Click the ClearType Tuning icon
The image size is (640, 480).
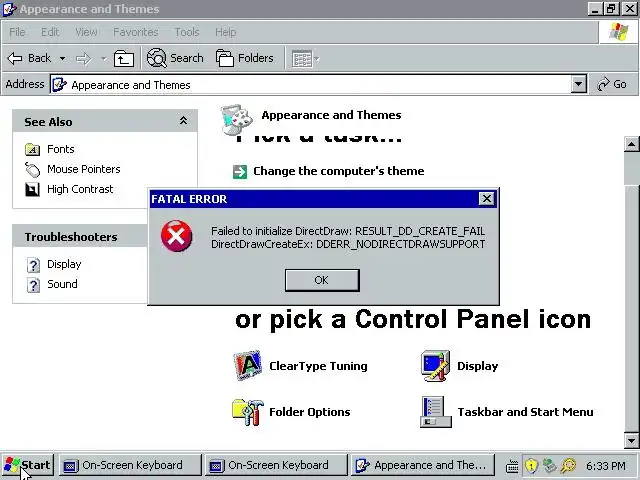[248, 365]
